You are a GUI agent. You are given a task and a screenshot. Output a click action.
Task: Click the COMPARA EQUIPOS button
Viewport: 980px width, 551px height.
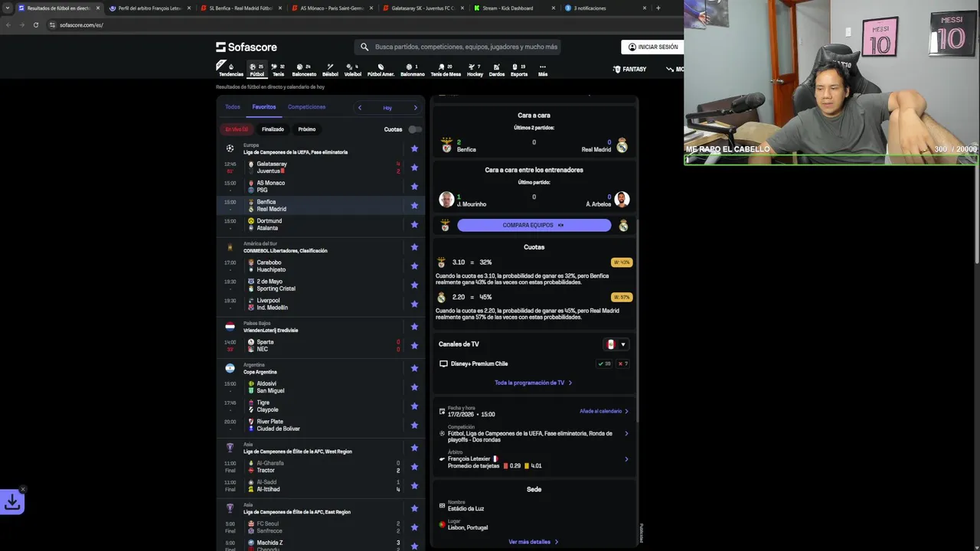click(x=534, y=225)
